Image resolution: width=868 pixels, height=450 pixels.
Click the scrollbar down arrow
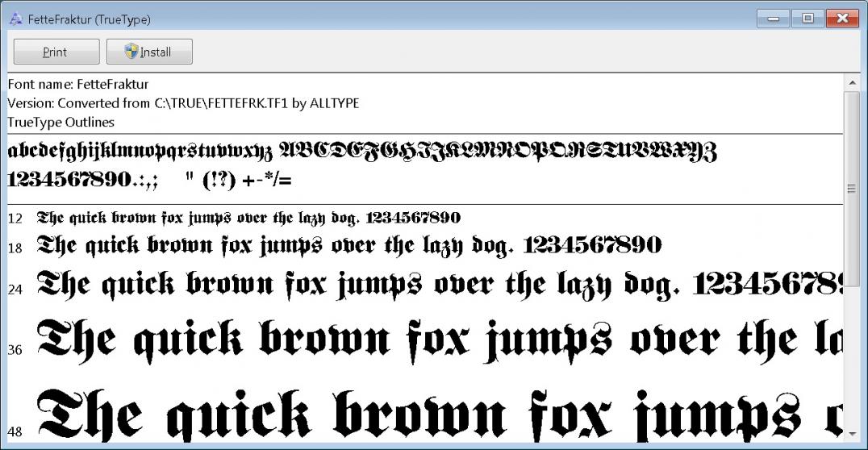[852, 434]
